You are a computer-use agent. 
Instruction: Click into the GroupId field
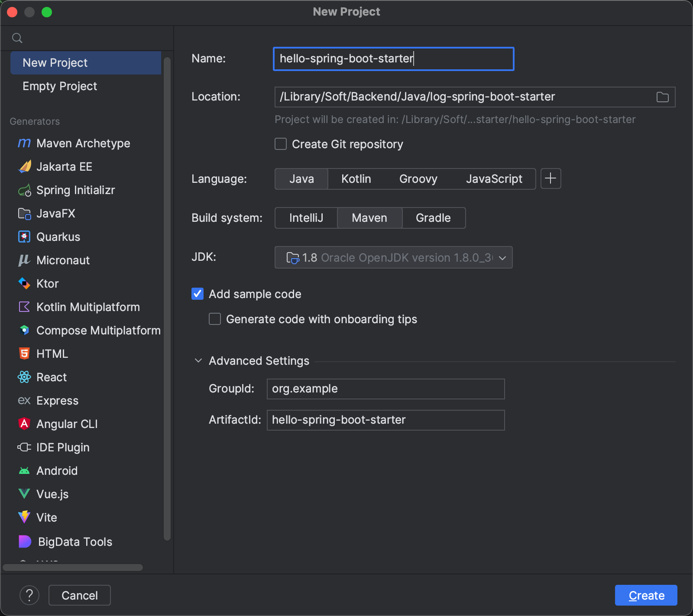click(x=385, y=389)
